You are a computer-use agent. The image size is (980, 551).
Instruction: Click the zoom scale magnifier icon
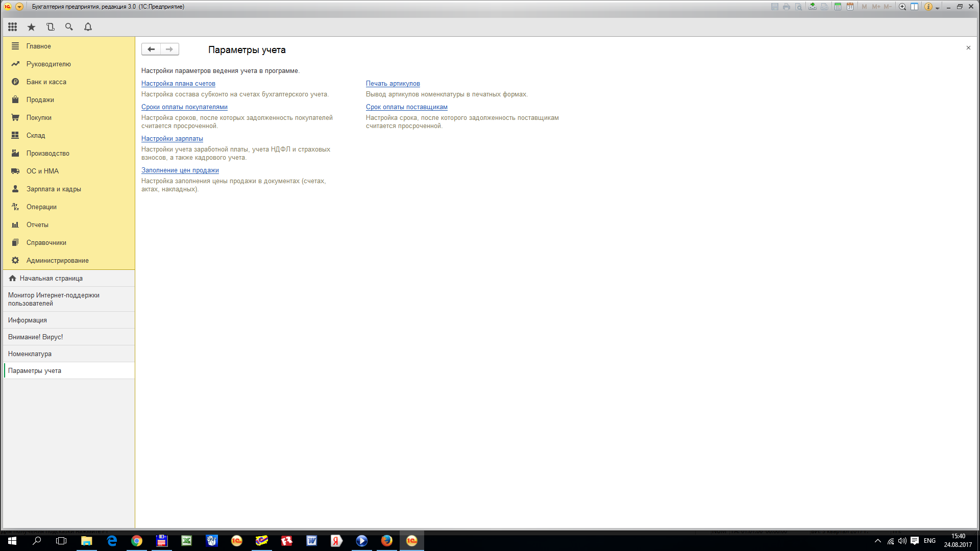click(x=902, y=7)
